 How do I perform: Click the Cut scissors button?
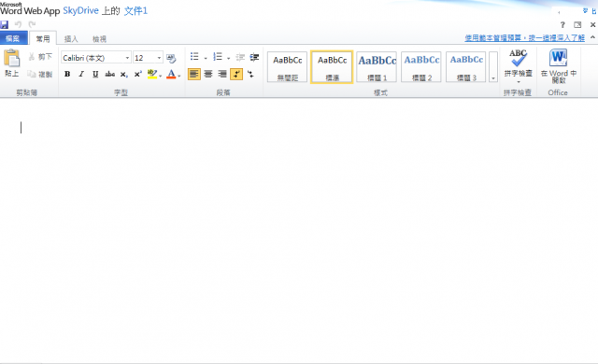coord(40,57)
